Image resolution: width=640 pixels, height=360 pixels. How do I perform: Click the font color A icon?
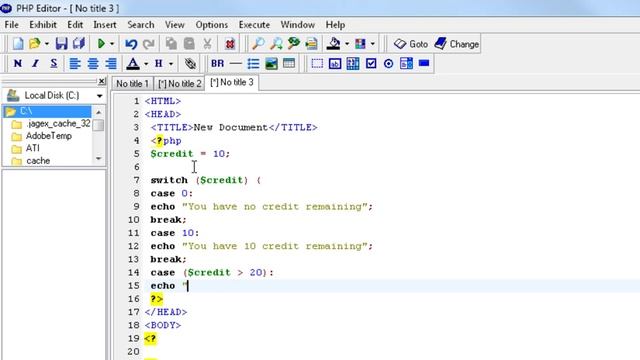tap(133, 63)
